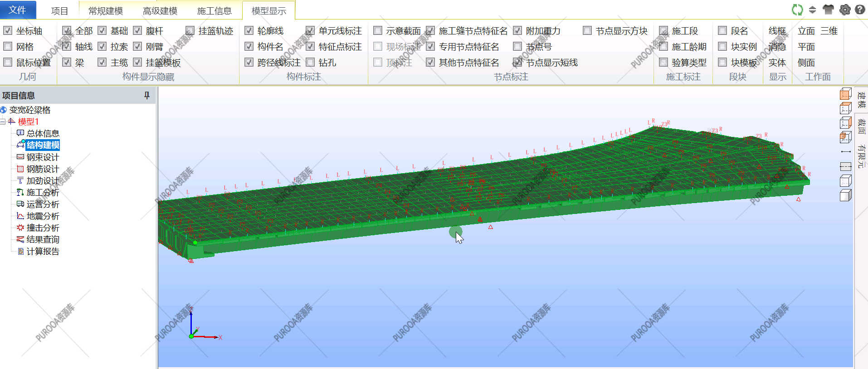Click the ribbon collapse up-down arrows icon

pyautogui.click(x=813, y=10)
